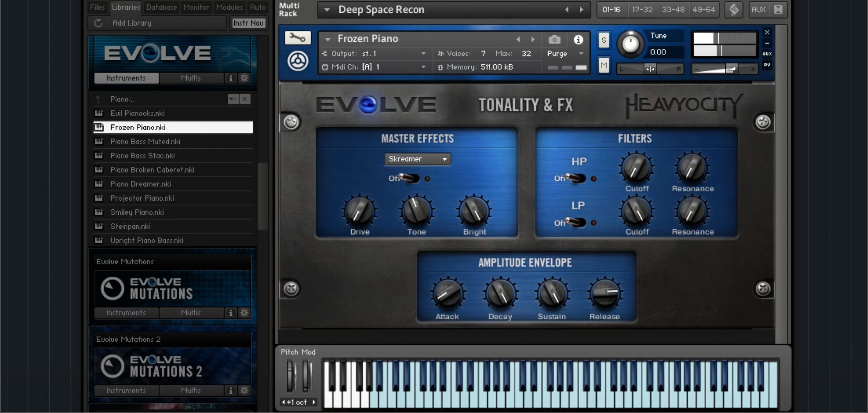Viewport: 868px width, 413px height.
Task: Switch to Monitor tab
Action: [196, 7]
